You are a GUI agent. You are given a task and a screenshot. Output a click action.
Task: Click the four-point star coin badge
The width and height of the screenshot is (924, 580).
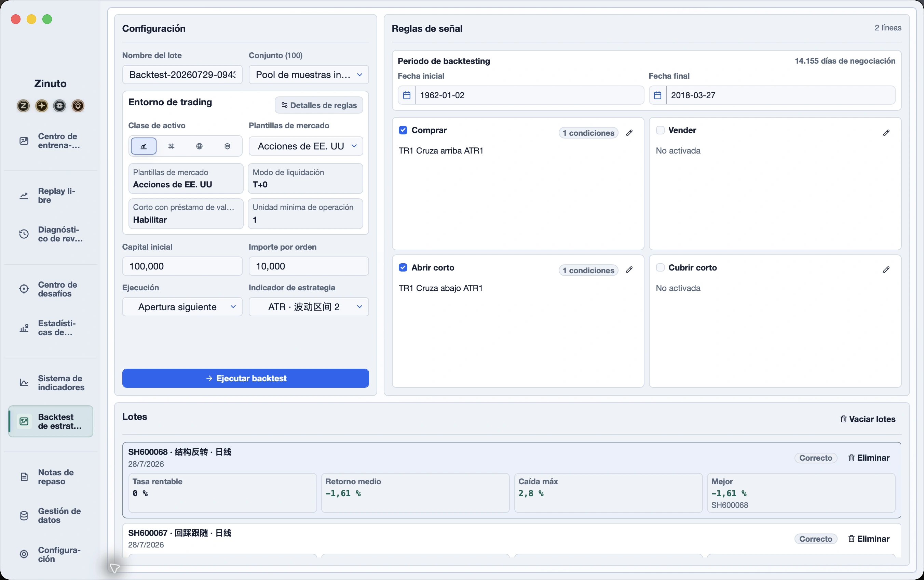tap(41, 105)
